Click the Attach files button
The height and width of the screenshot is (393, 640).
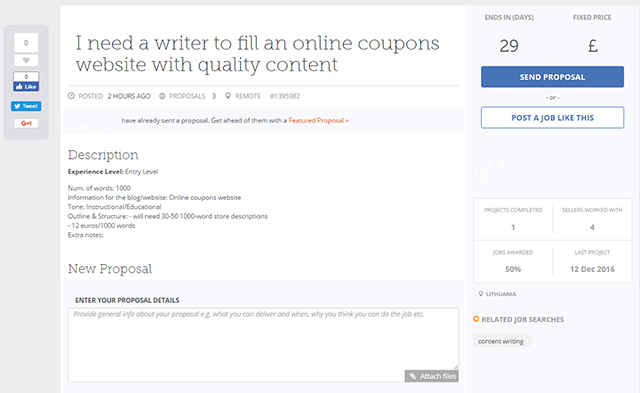[x=432, y=376]
